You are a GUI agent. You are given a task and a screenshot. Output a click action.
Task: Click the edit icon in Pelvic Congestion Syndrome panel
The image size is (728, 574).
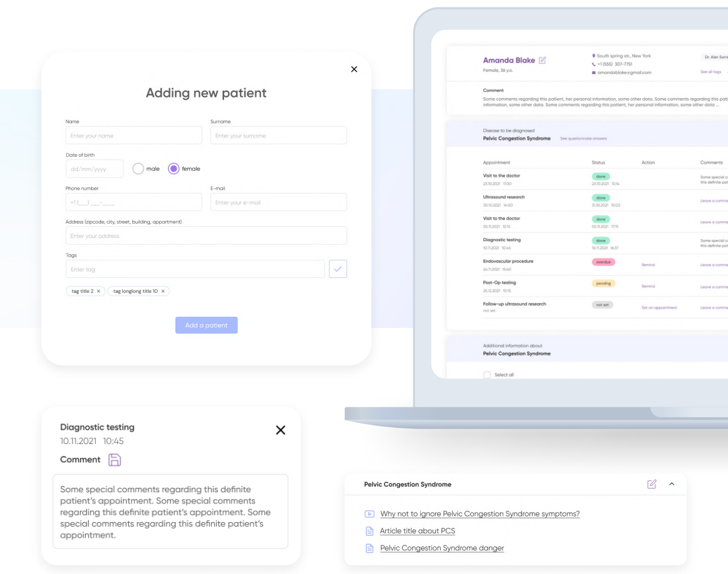(x=652, y=484)
